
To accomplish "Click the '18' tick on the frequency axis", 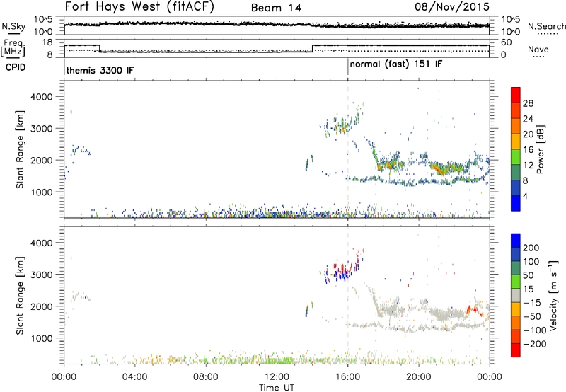I will [47, 42].
